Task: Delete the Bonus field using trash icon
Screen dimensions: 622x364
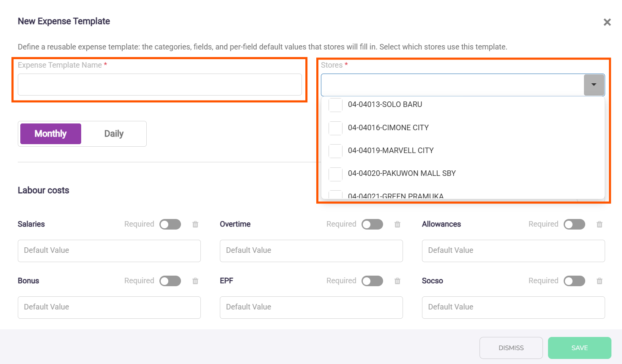Action: (195, 281)
